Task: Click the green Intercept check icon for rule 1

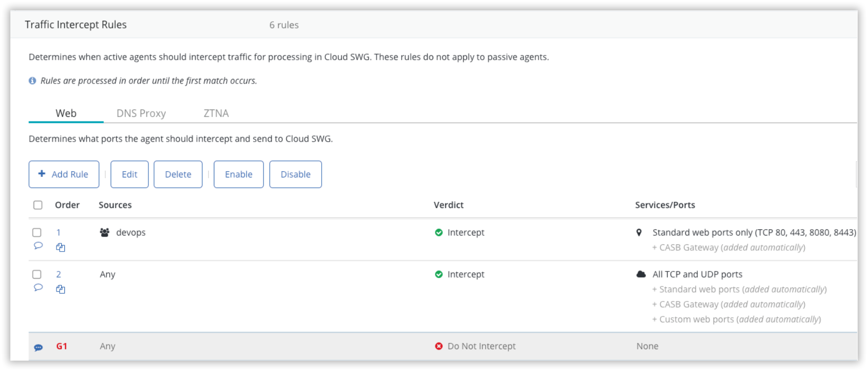Action: (439, 232)
